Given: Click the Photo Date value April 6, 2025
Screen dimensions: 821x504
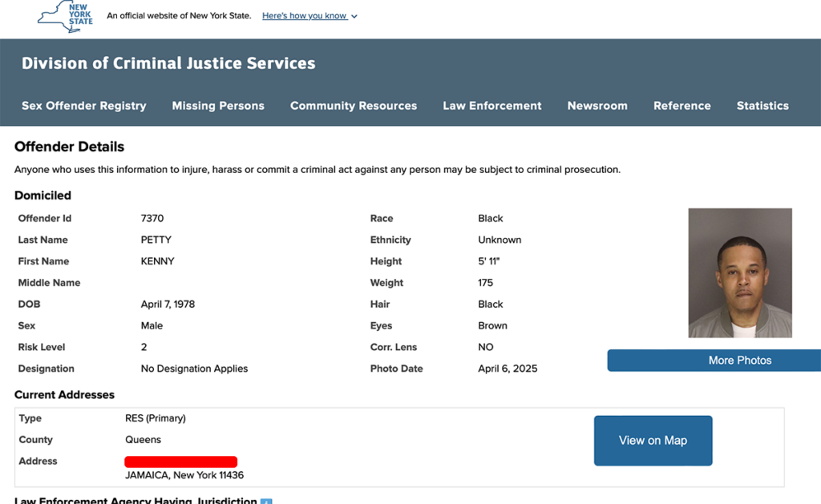Looking at the screenshot, I should (x=508, y=369).
